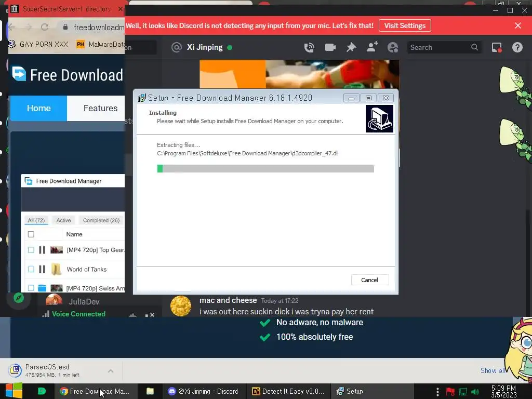
Task: Disconnect from the voice call icon
Action: (x=150, y=315)
